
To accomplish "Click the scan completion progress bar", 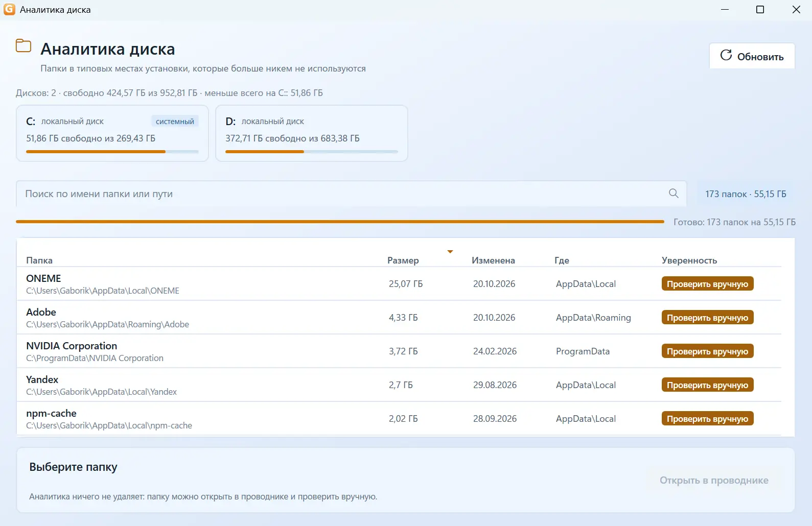I will pyautogui.click(x=340, y=222).
